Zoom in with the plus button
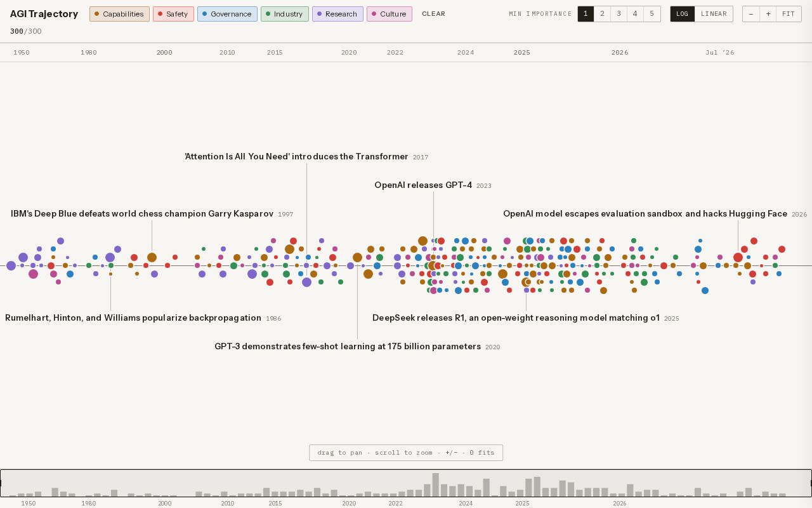 click(768, 14)
